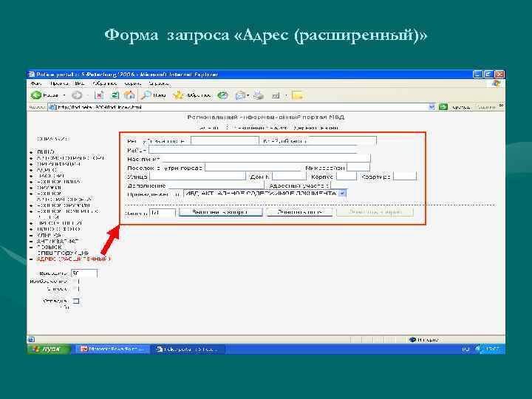
Task: Open the Избранное menu
Action: point(105,83)
